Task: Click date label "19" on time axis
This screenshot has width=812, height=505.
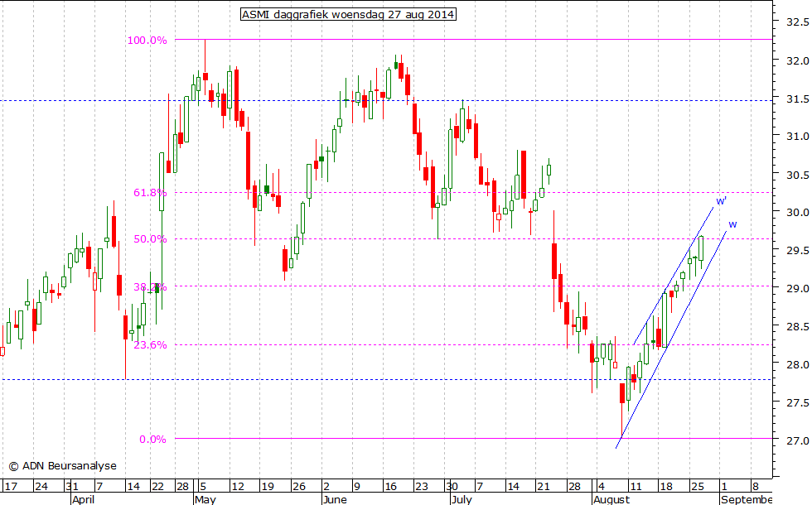Action: click(x=267, y=487)
